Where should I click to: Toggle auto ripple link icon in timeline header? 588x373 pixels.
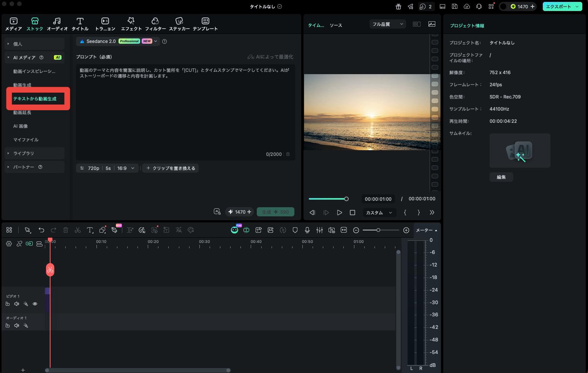pos(29,244)
